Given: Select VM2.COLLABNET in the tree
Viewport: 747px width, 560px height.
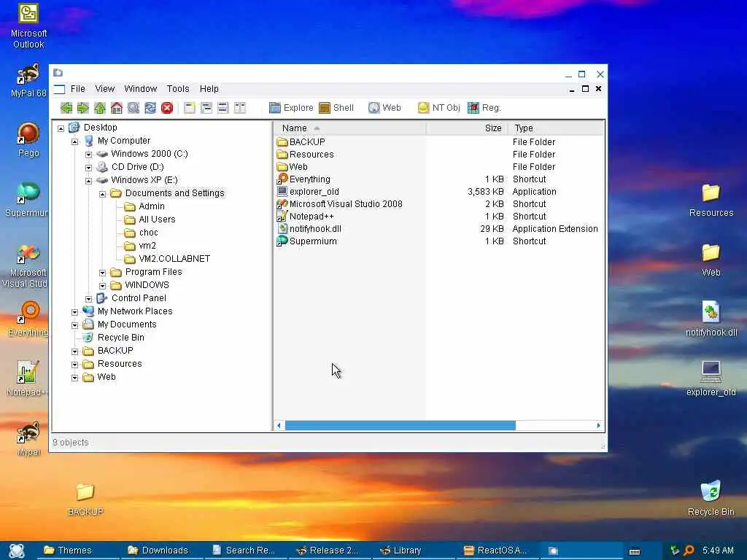Looking at the screenshot, I should pos(174,259).
